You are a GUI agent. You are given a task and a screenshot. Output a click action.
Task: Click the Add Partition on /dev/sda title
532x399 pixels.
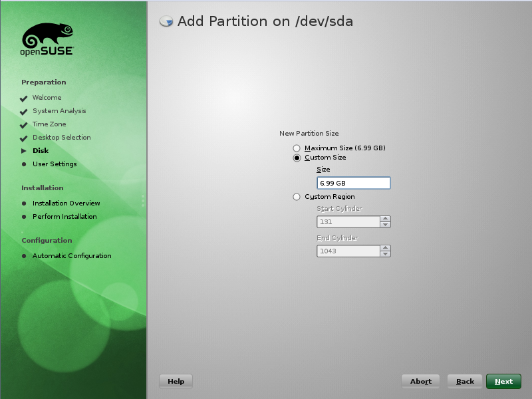265,21
